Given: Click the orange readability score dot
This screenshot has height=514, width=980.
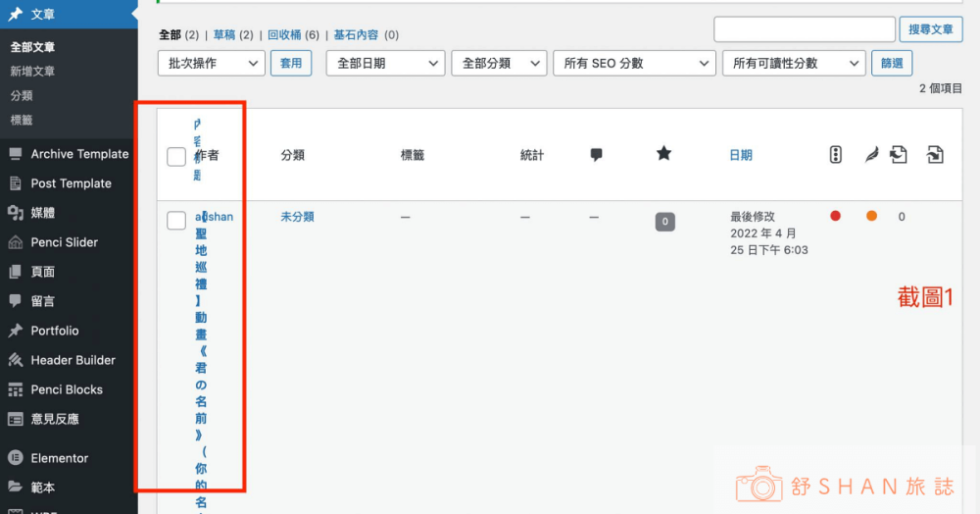Looking at the screenshot, I should pos(871,217).
